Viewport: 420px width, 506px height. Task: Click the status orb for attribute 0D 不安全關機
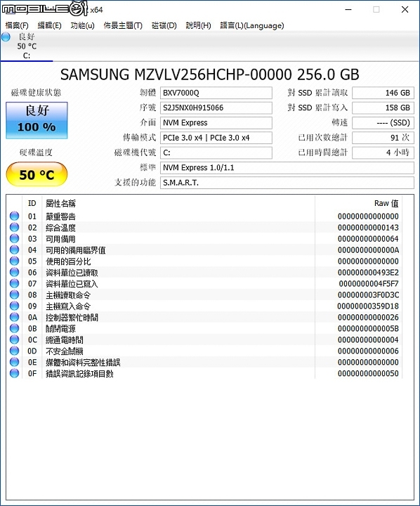(14, 351)
